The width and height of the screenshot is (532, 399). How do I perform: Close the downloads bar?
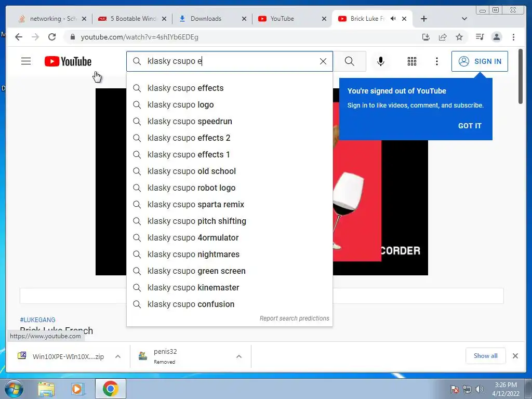(x=515, y=356)
